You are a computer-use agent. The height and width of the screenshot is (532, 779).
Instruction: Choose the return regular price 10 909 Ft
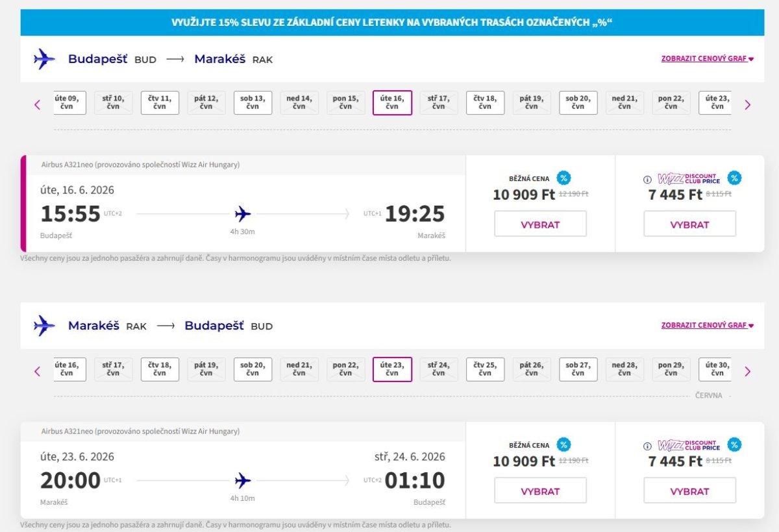click(540, 490)
